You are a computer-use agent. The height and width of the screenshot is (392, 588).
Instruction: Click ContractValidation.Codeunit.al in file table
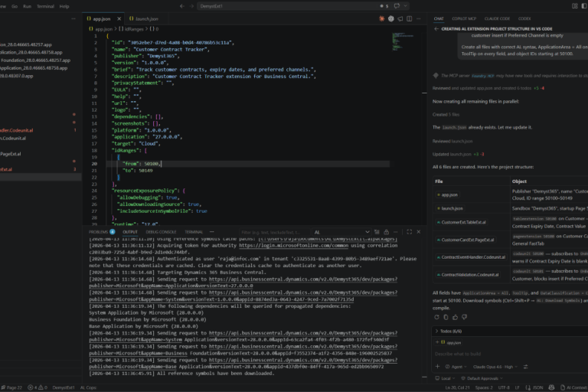[x=468, y=275]
